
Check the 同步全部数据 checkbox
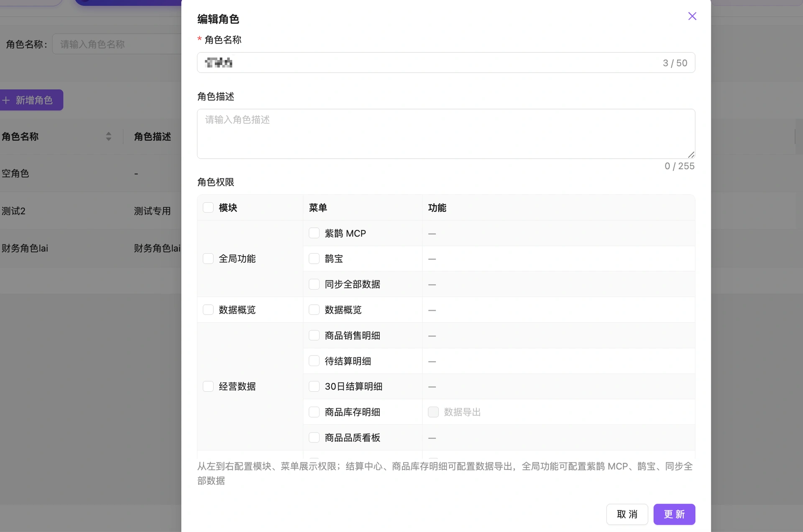pyautogui.click(x=314, y=284)
